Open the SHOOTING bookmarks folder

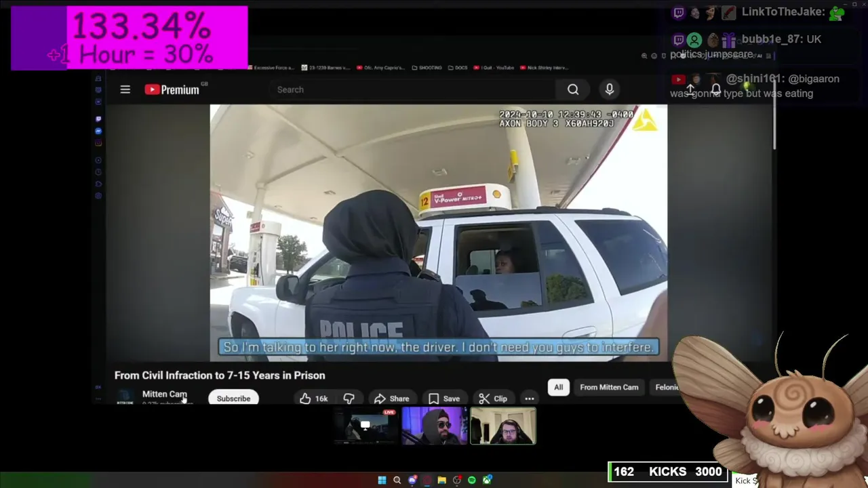pyautogui.click(x=427, y=68)
